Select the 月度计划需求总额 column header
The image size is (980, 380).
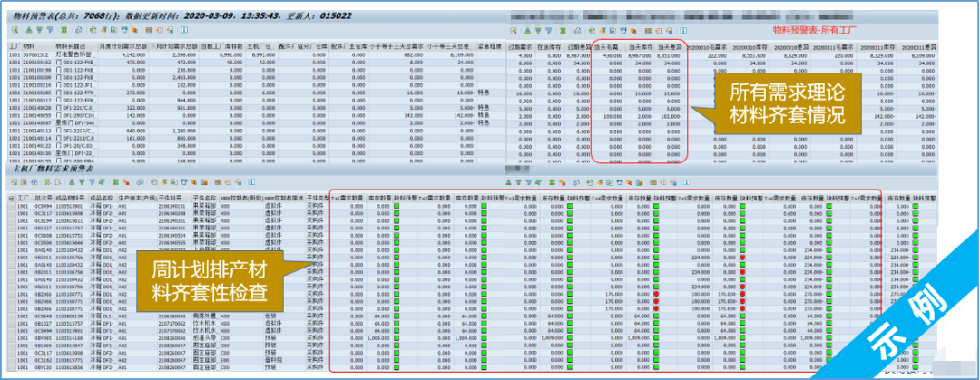[123, 46]
